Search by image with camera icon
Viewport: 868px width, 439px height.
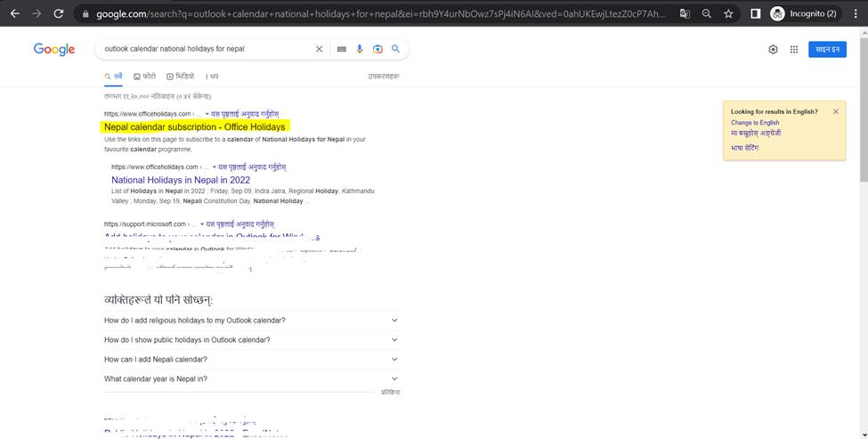pyautogui.click(x=377, y=49)
